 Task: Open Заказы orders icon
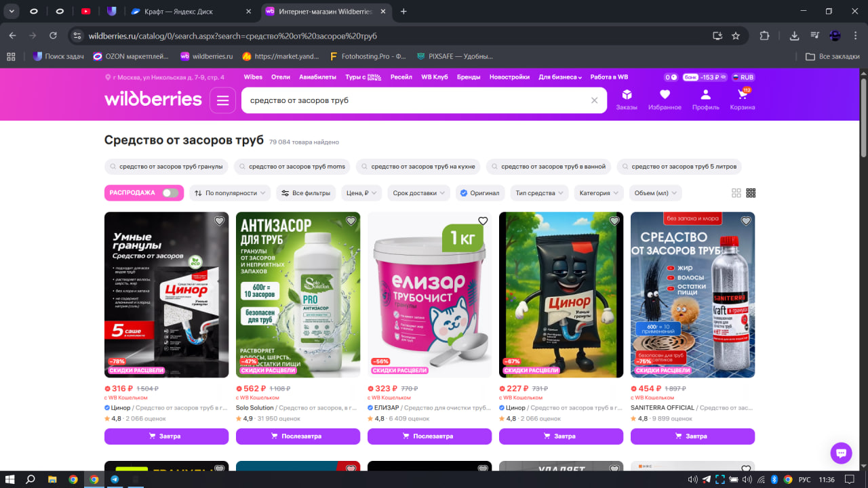click(x=627, y=100)
